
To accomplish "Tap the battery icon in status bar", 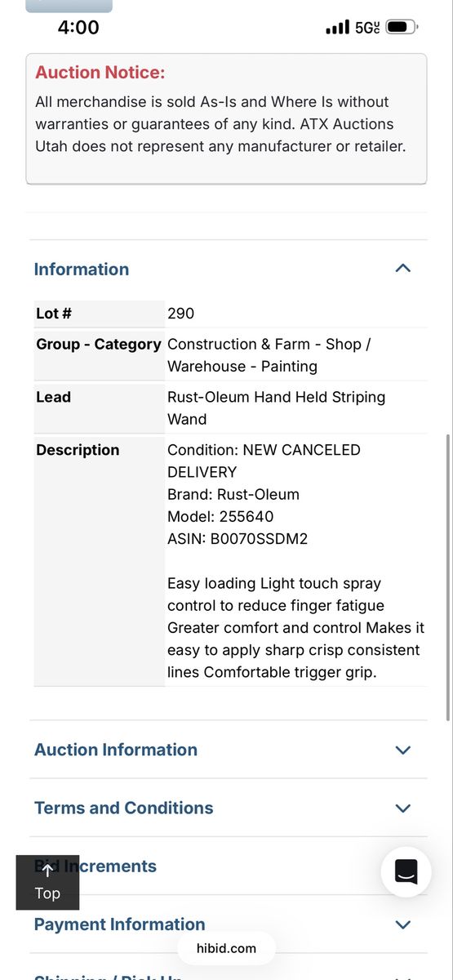I will [x=402, y=27].
